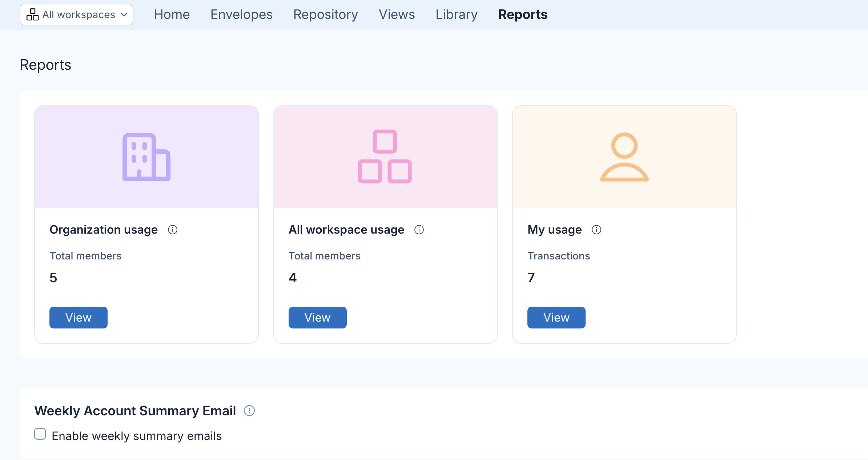Click the purple organization building icon
This screenshot has width=868, height=460.
click(x=146, y=157)
